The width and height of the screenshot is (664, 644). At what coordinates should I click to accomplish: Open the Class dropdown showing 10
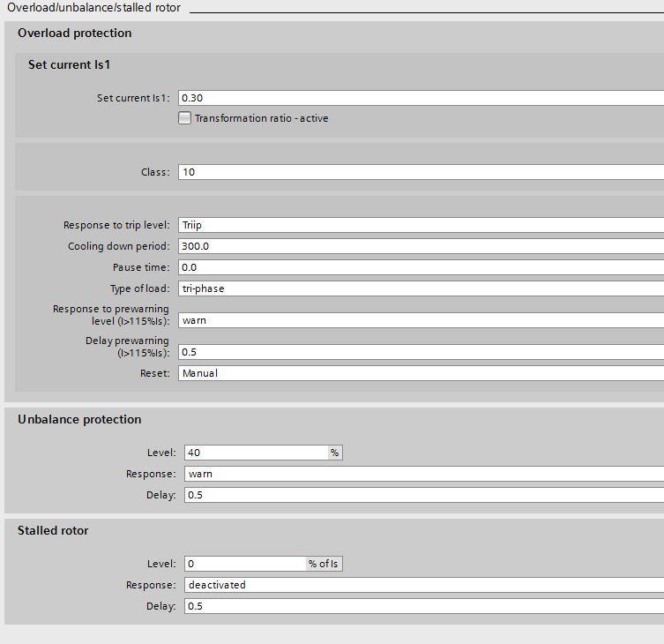(421, 172)
